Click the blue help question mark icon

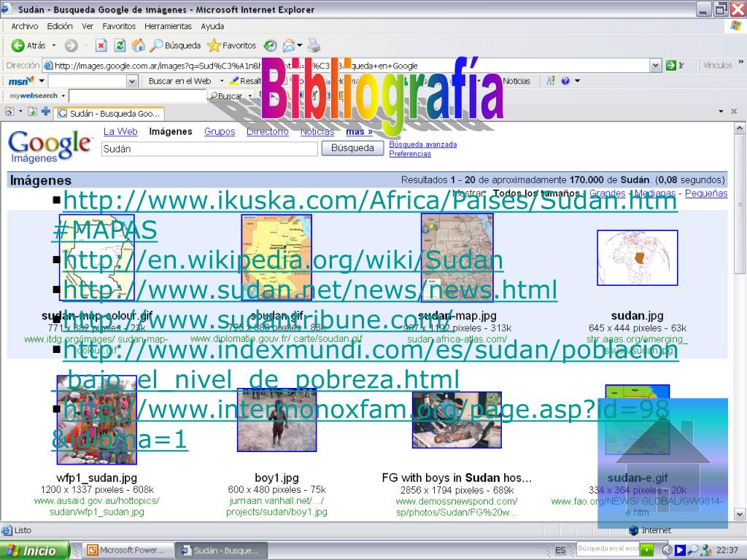tap(565, 81)
